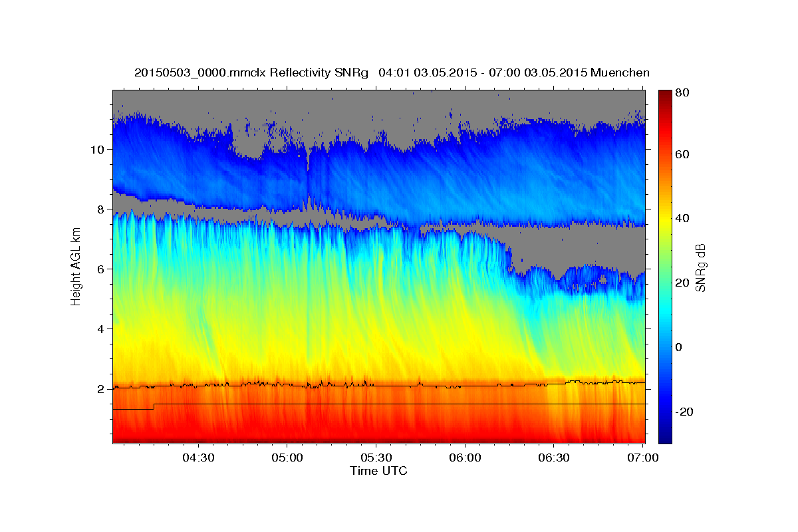Click the yellow section of the colorbar
Image resolution: width=798 pixels, height=532 pixels.
click(664, 219)
